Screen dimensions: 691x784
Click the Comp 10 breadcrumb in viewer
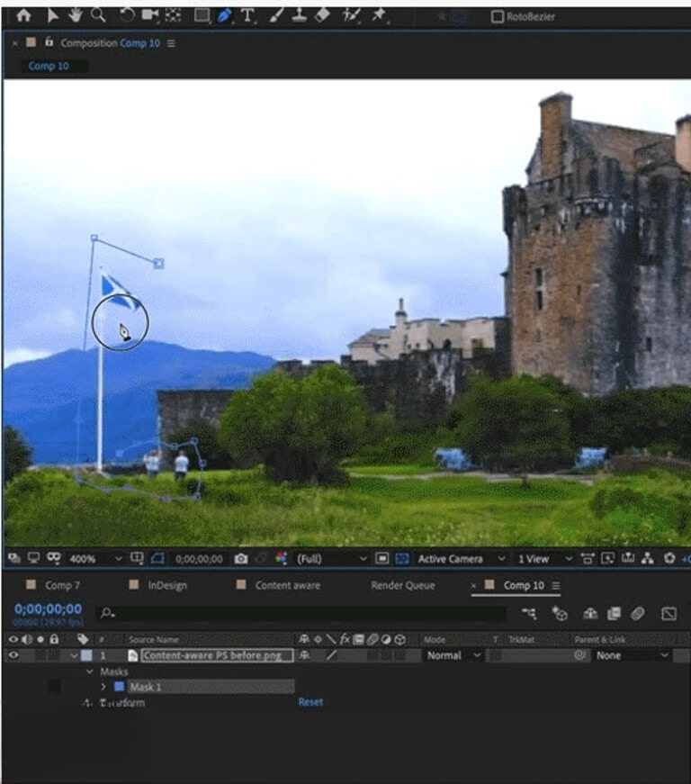(x=49, y=66)
